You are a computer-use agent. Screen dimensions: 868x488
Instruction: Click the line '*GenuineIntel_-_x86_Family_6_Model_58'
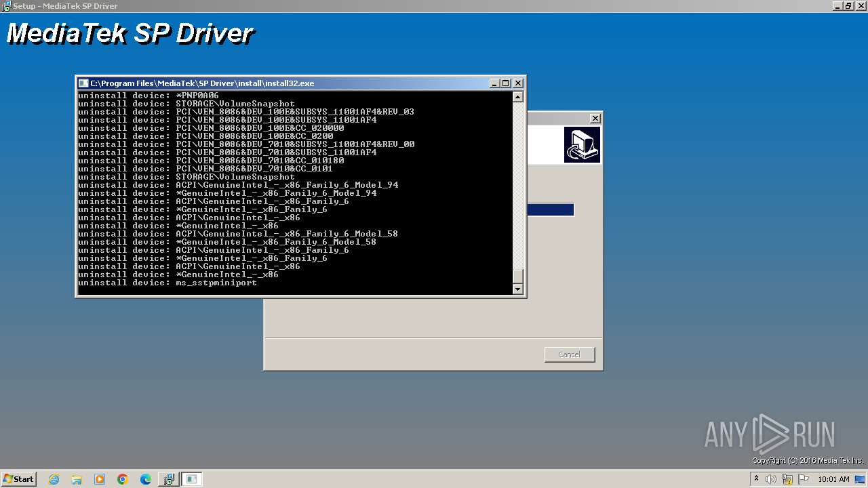(227, 242)
